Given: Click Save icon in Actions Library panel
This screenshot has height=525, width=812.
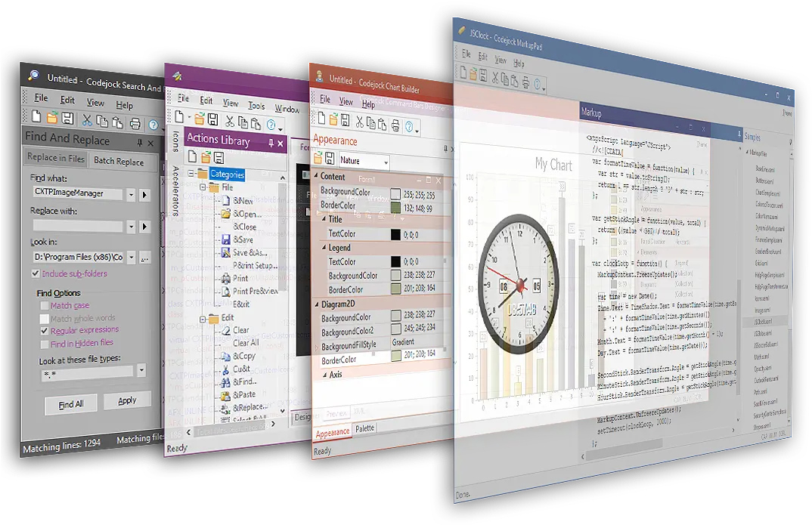Looking at the screenshot, I should tap(218, 157).
